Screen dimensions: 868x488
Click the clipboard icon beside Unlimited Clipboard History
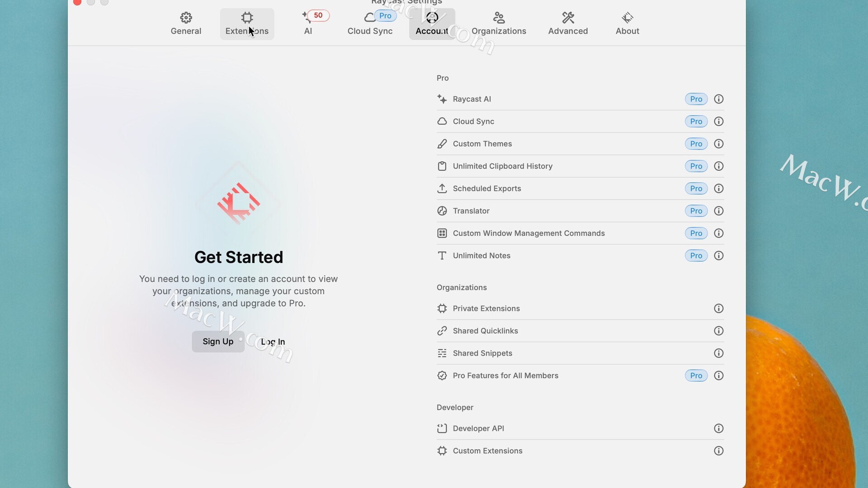[442, 166]
